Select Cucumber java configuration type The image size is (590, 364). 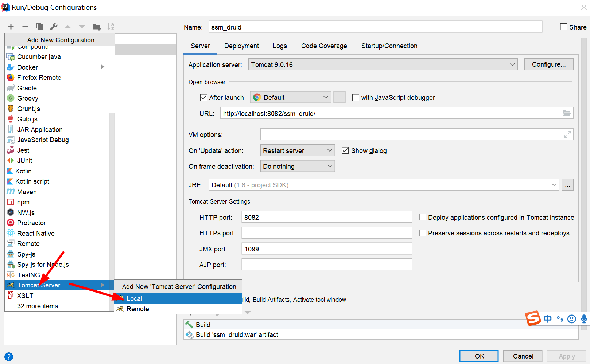point(57,57)
